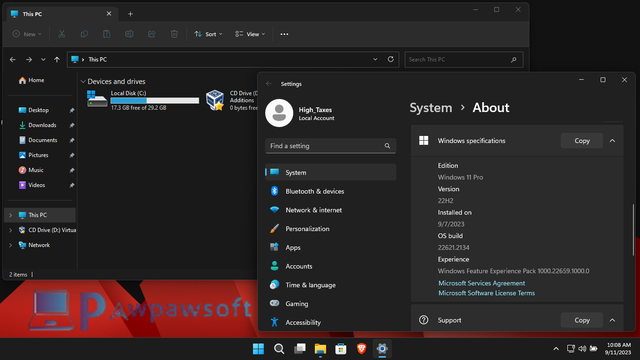Expand This PC in the navigation pane
640x360 pixels.
tap(11, 215)
